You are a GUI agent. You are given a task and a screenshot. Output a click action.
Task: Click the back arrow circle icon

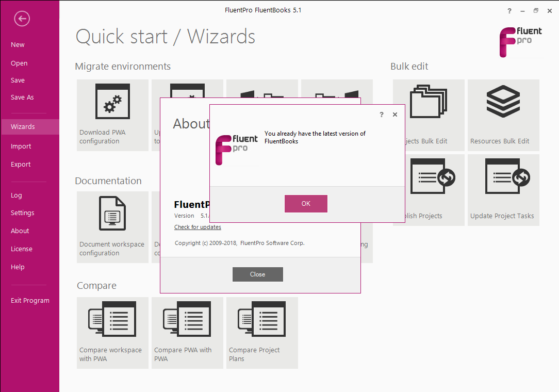pyautogui.click(x=22, y=19)
